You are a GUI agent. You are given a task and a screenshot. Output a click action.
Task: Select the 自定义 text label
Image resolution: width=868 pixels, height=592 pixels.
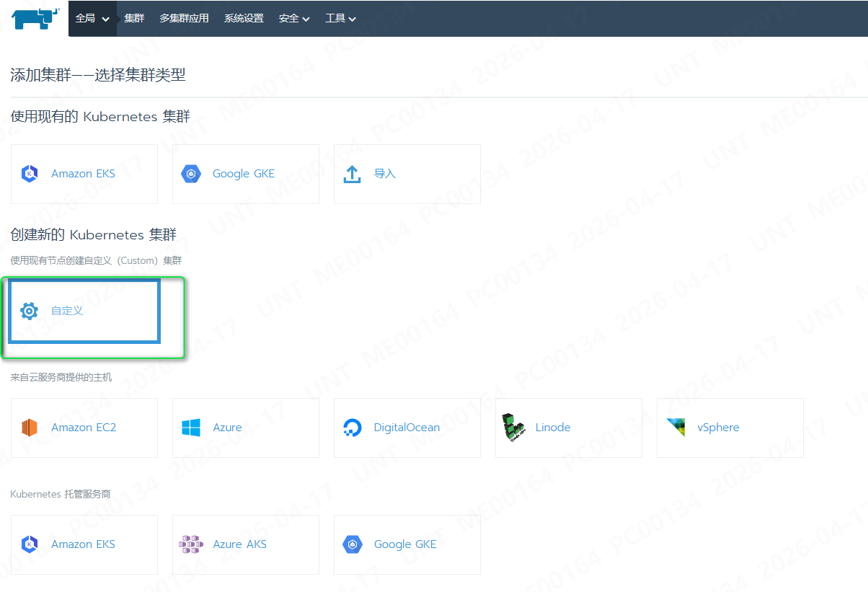pos(67,311)
